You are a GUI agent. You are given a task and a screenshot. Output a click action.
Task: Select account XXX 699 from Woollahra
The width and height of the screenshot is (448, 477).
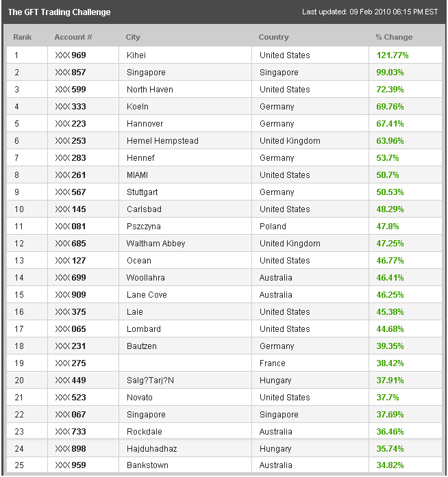[x=71, y=278]
